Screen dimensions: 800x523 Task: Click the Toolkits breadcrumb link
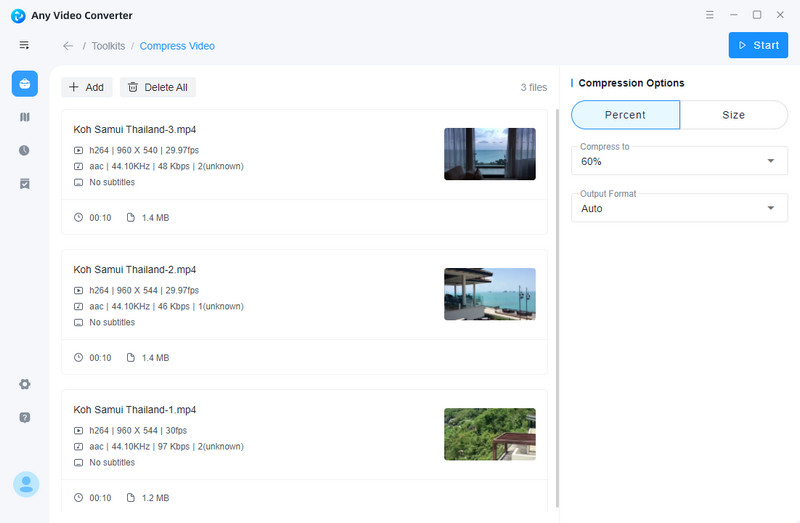click(x=108, y=46)
